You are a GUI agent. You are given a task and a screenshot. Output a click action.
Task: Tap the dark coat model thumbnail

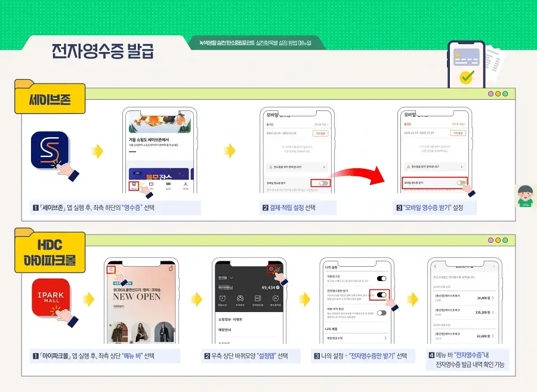[164, 332]
